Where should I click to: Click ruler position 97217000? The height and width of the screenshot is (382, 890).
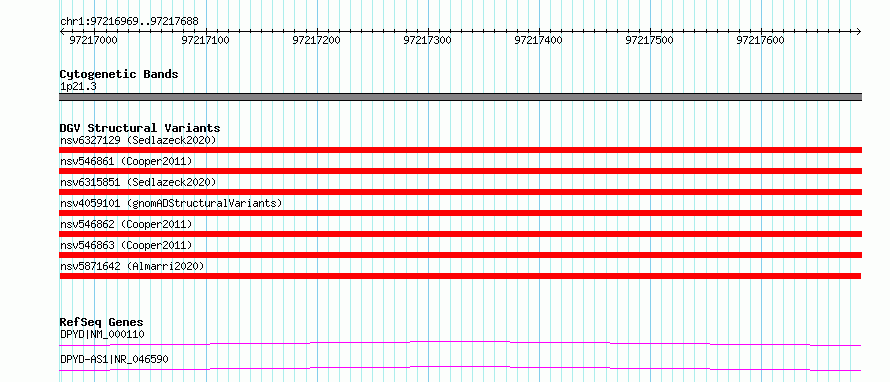tap(93, 40)
